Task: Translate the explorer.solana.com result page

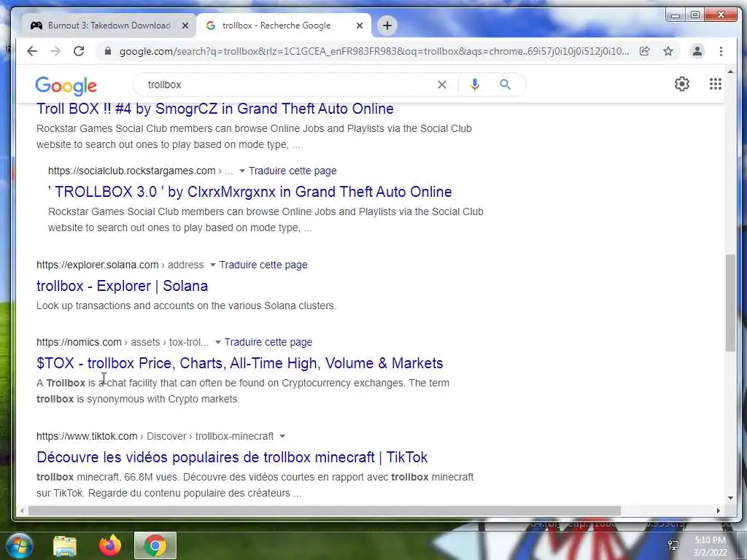Action: point(263,265)
